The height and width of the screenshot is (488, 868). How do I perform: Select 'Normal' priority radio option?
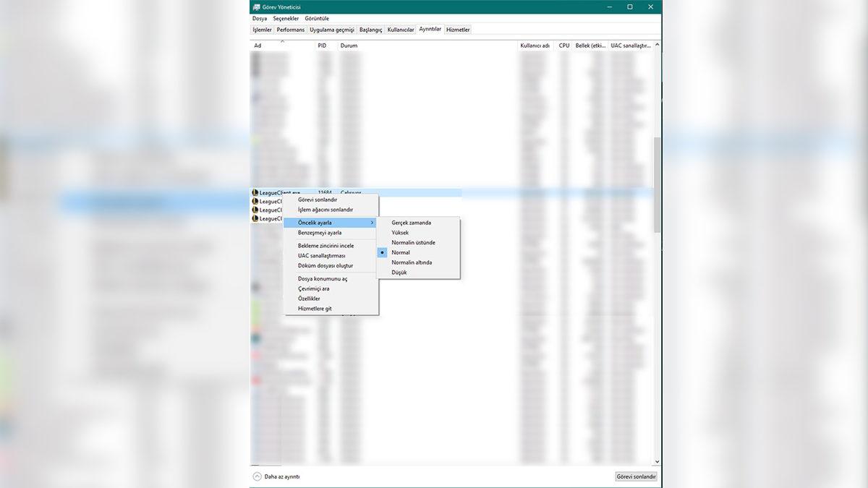click(x=401, y=253)
